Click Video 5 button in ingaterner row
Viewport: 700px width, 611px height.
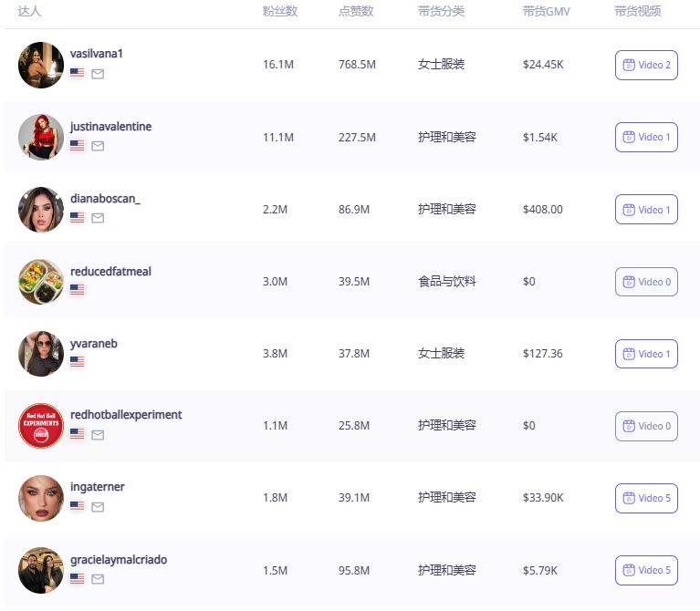tap(646, 498)
